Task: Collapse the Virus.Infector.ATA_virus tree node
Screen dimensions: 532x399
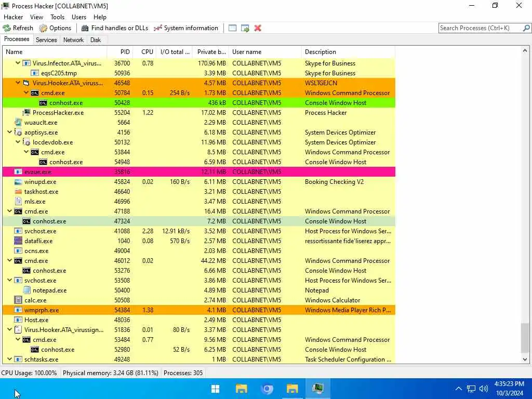Action: 18,63
